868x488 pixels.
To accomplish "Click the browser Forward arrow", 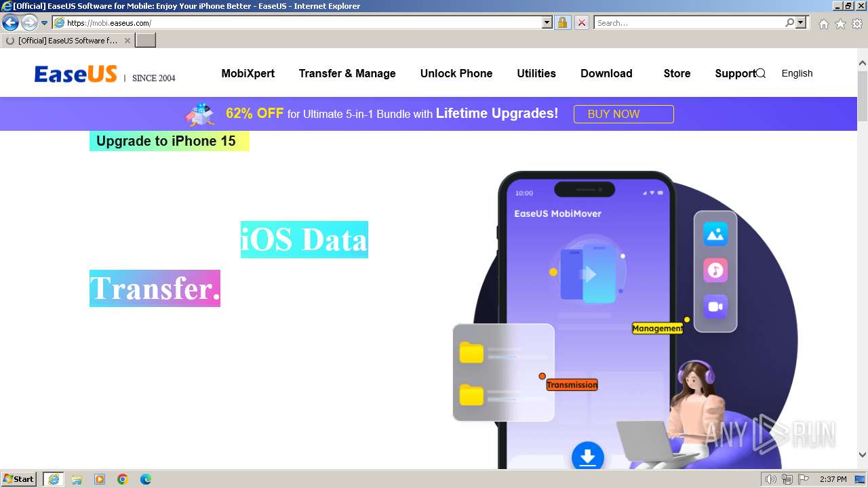I will pos(28,22).
